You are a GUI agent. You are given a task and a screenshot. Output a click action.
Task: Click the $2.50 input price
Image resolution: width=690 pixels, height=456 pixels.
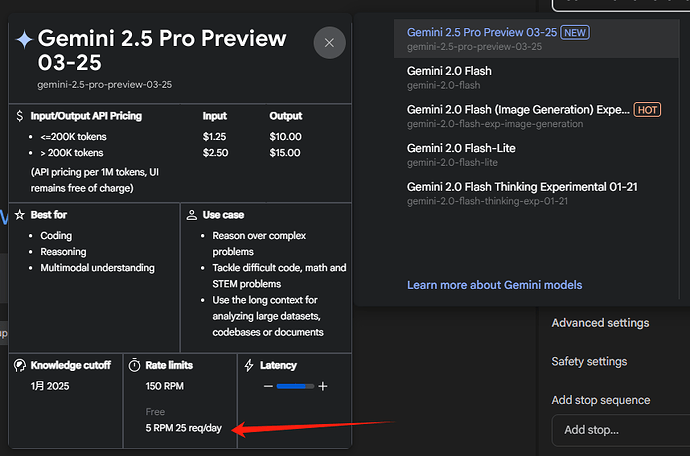[215, 153]
